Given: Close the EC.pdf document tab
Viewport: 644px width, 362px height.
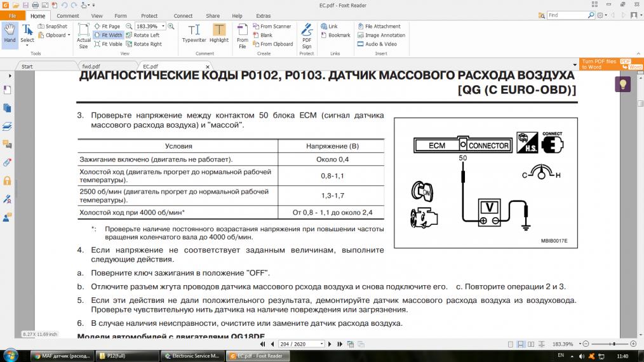Looking at the screenshot, I should pyautogui.click(x=208, y=67).
